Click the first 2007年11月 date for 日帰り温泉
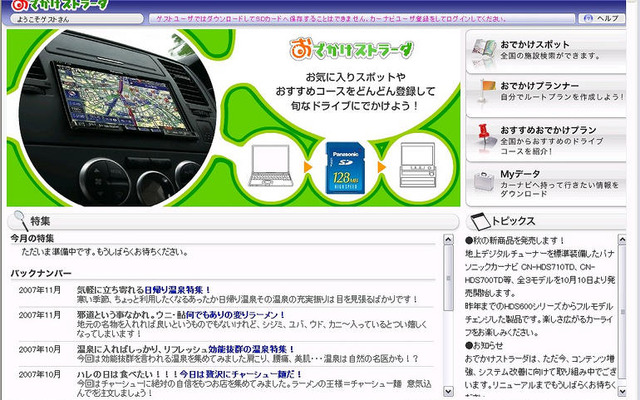This screenshot has width=640, height=400. pyautogui.click(x=40, y=290)
